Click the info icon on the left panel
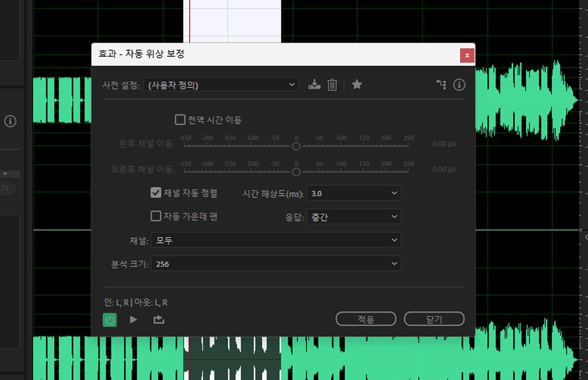This screenshot has width=588, height=380. (x=10, y=121)
